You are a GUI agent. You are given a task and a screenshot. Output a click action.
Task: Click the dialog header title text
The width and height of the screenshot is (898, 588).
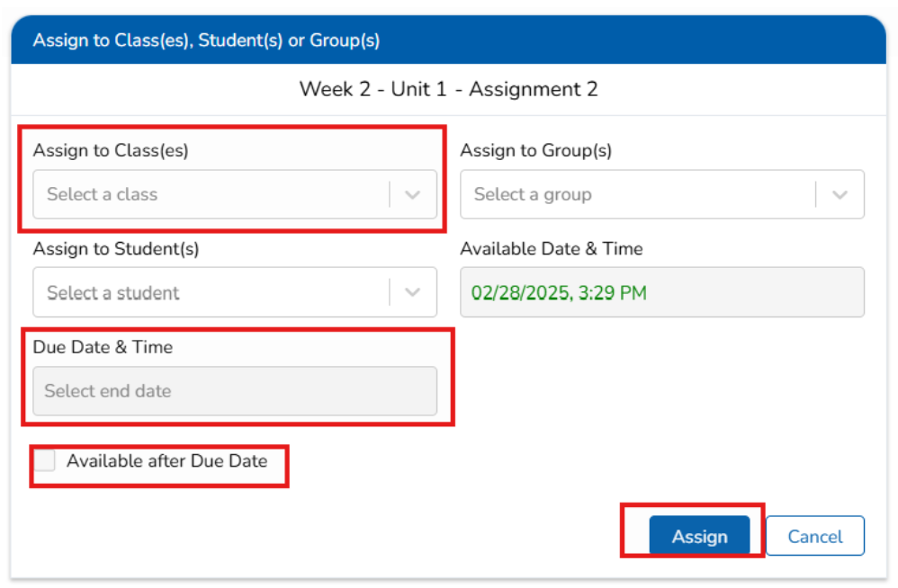206,40
